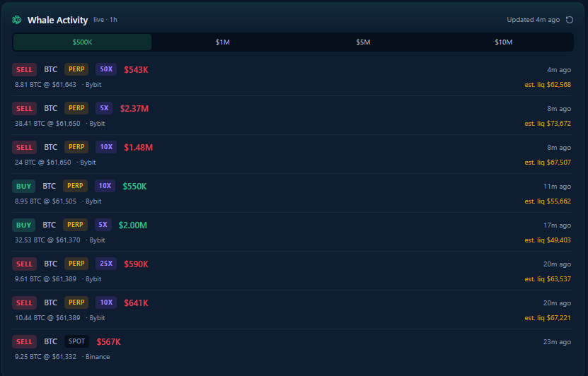The width and height of the screenshot is (588, 376).
Task: Click 'est. liq $62,568' value
Action: click(x=548, y=85)
